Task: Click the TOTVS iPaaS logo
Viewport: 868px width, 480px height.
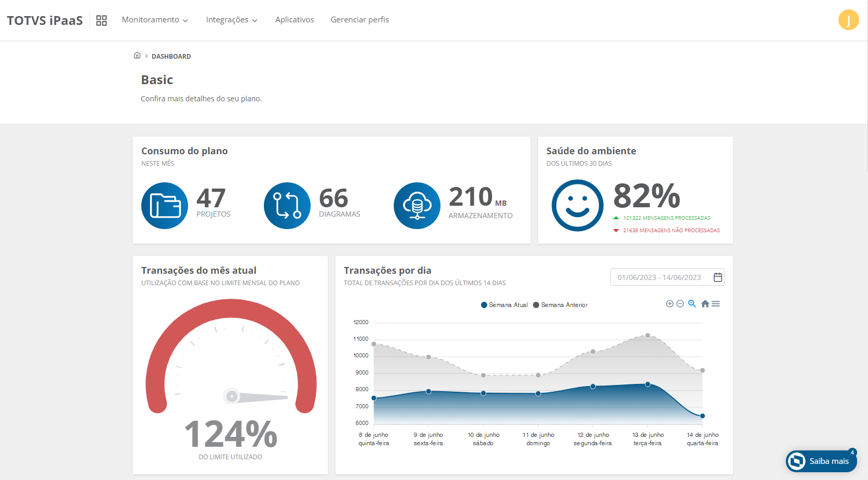Action: (x=45, y=20)
